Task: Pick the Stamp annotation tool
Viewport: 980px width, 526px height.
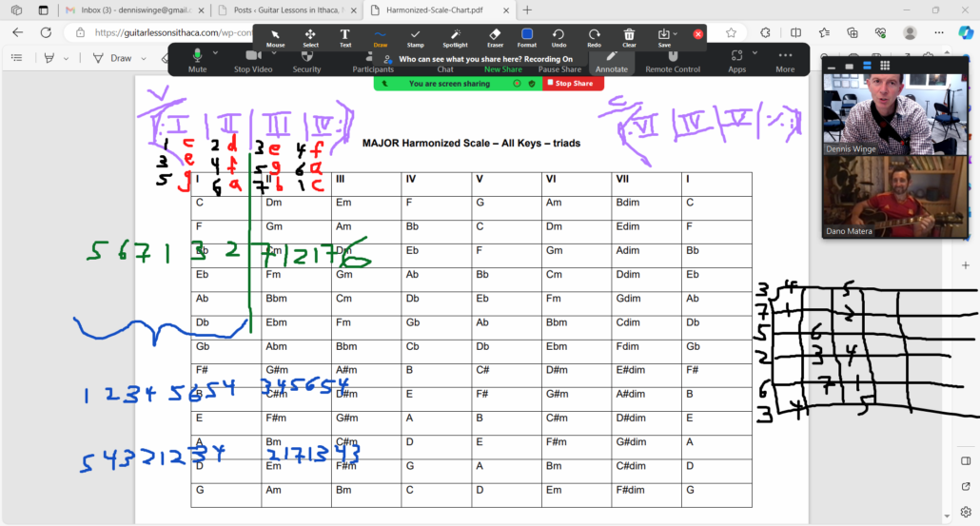Action: pos(415,37)
